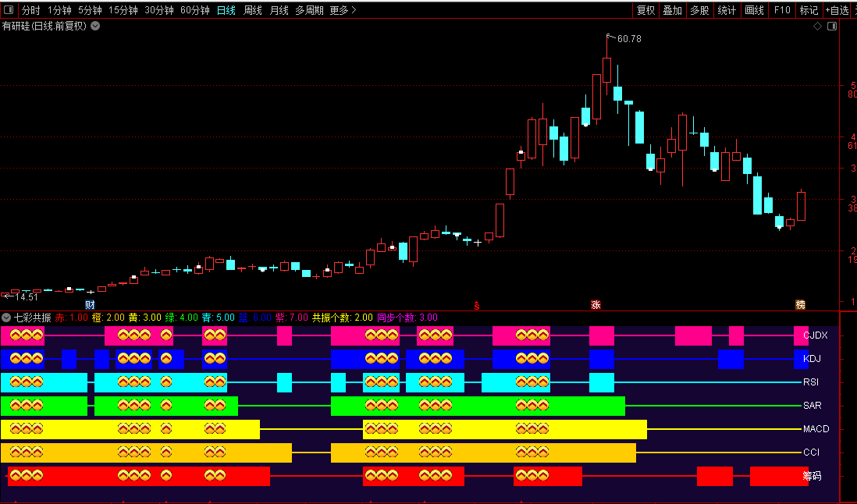Click the 蓝: 6.00 value
Viewport: 857px width, 504px height.
[254, 318]
